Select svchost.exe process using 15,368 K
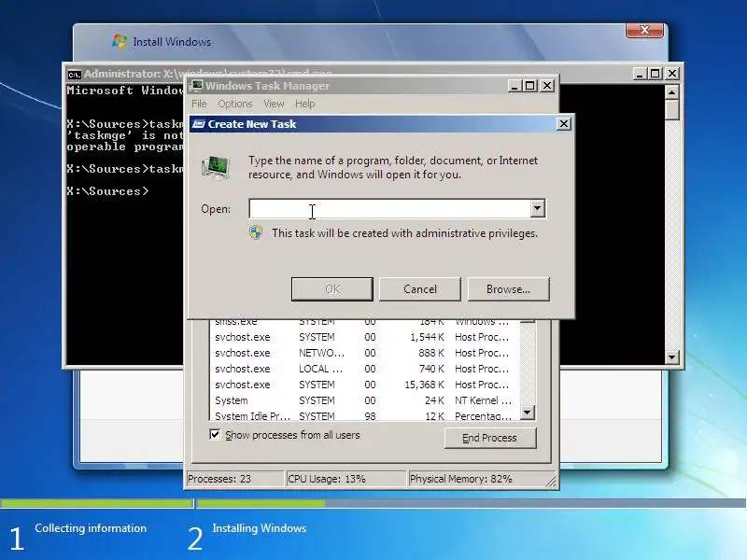Viewport: 747px width, 560px height. (364, 385)
